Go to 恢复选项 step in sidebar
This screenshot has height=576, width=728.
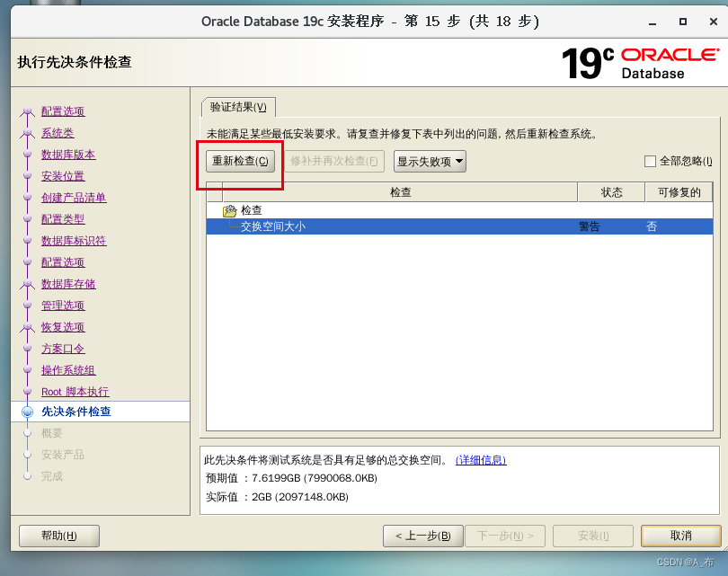[x=63, y=327]
